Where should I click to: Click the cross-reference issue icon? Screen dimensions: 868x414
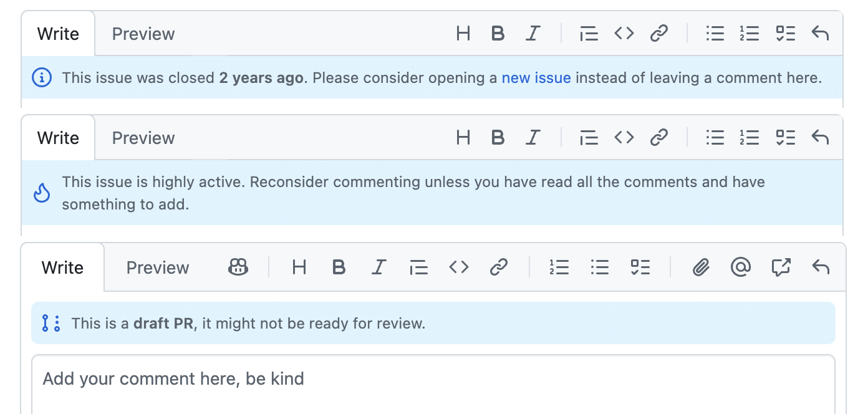781,267
